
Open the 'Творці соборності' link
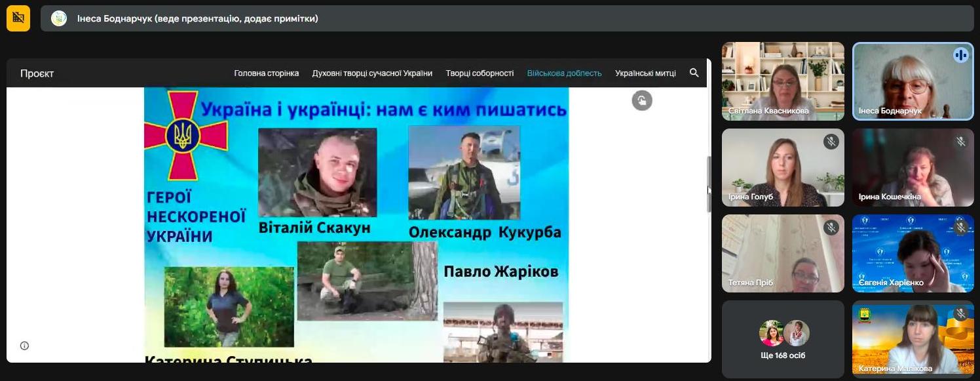[480, 73]
